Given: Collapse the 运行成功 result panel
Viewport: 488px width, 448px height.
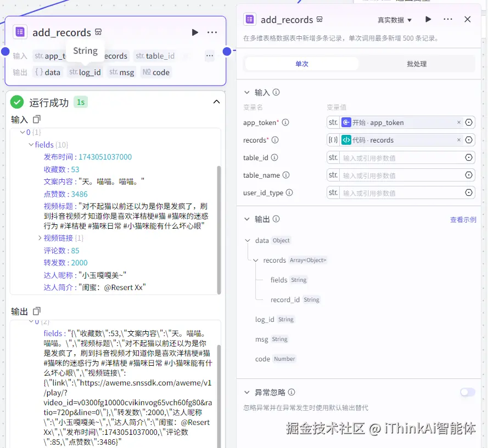Looking at the screenshot, I should pos(216,101).
